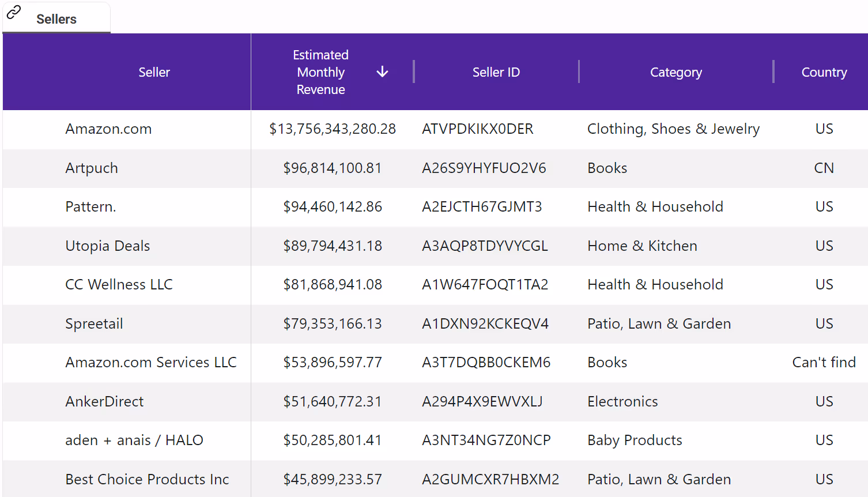Click US country in Utopia Deals row
Viewport: 868px width, 497px height.
(x=824, y=246)
